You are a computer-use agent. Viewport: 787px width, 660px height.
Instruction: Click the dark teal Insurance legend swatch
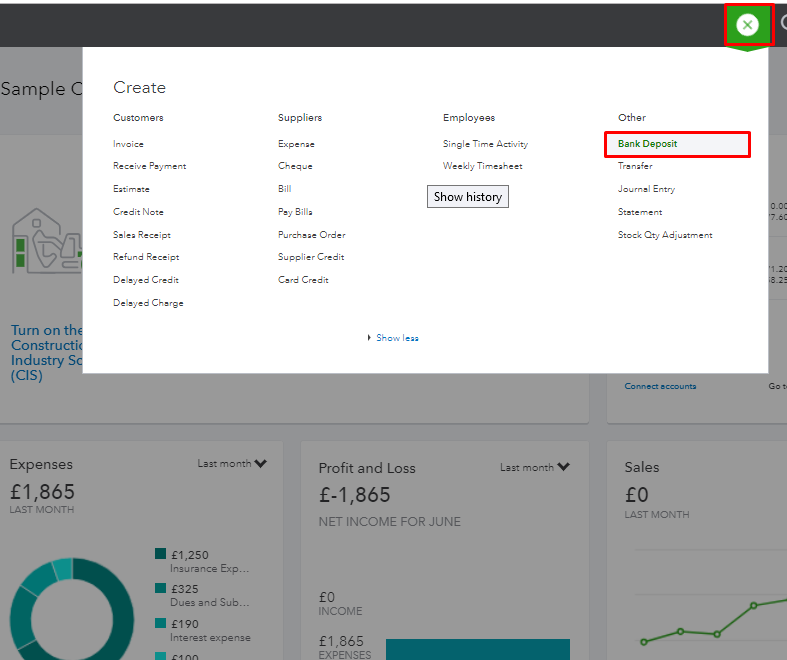tap(160, 554)
